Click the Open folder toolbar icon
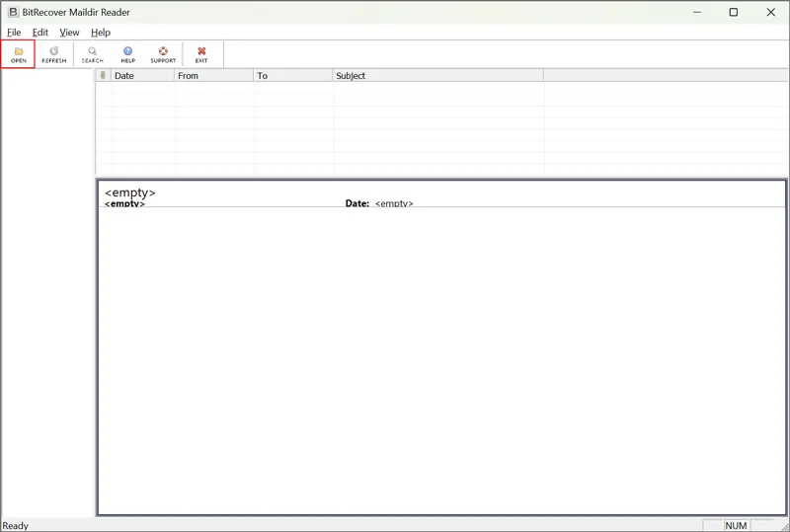The width and height of the screenshot is (790, 532). coord(18,53)
